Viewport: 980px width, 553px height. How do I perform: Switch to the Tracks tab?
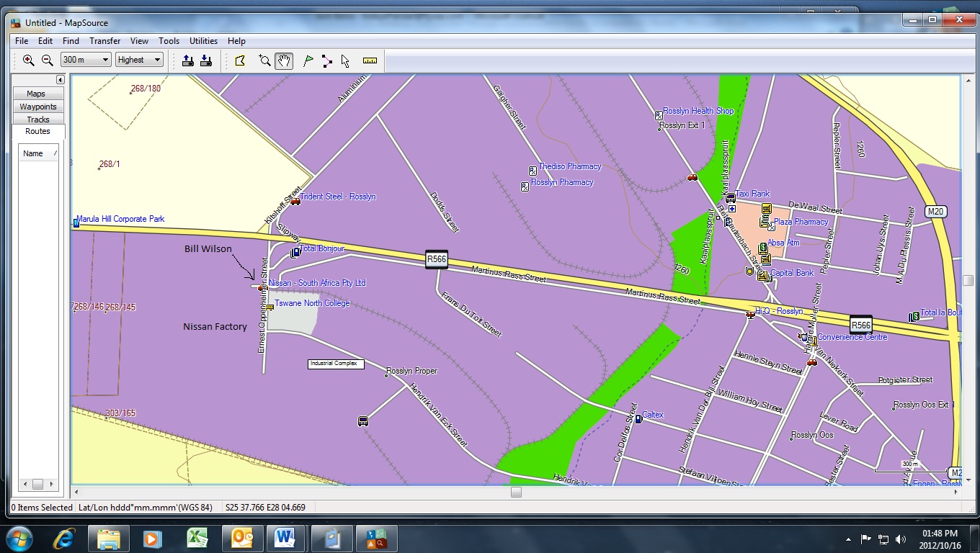coord(37,120)
